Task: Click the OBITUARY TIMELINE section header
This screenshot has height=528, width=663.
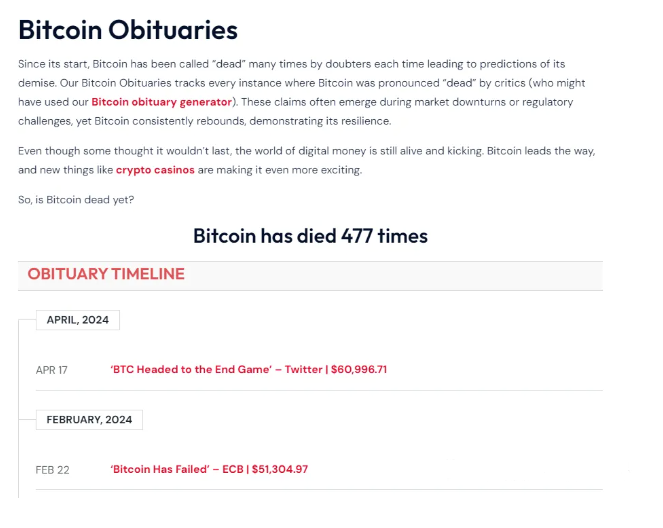Action: tap(106, 274)
